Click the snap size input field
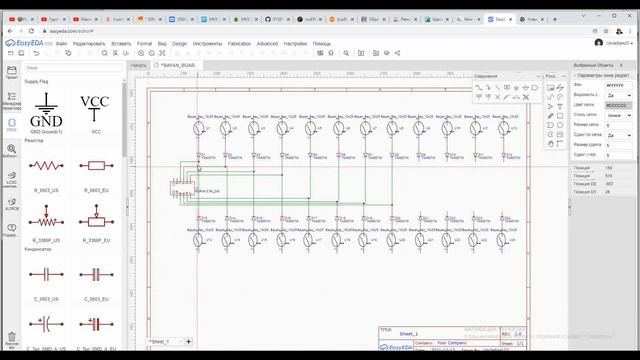The height and width of the screenshot is (360, 640). pos(618,145)
